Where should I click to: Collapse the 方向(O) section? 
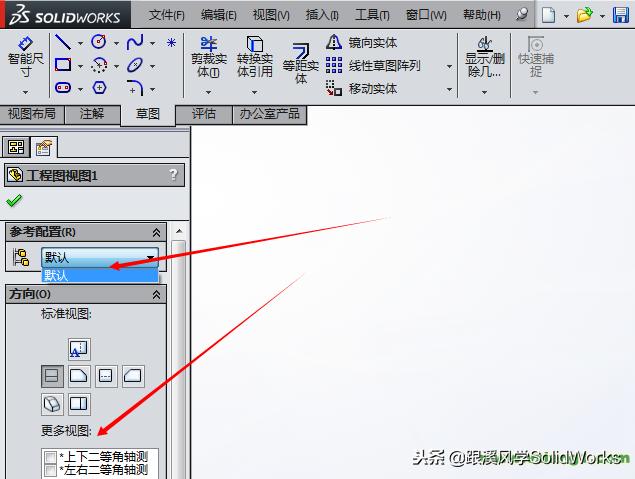point(156,294)
